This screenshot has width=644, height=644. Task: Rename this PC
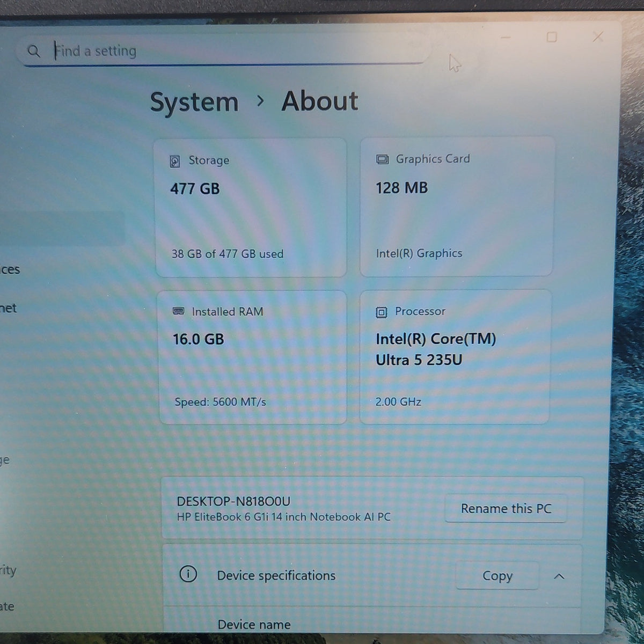coord(506,508)
